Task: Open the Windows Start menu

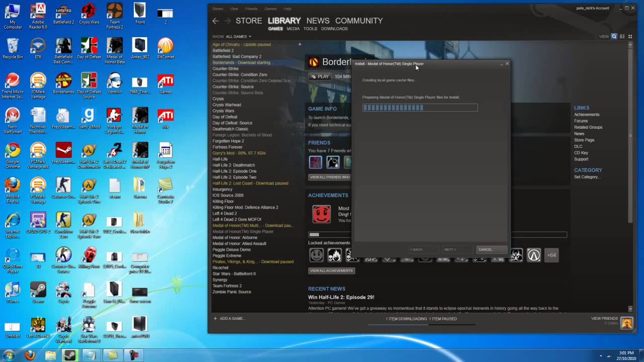Action: click(10, 355)
